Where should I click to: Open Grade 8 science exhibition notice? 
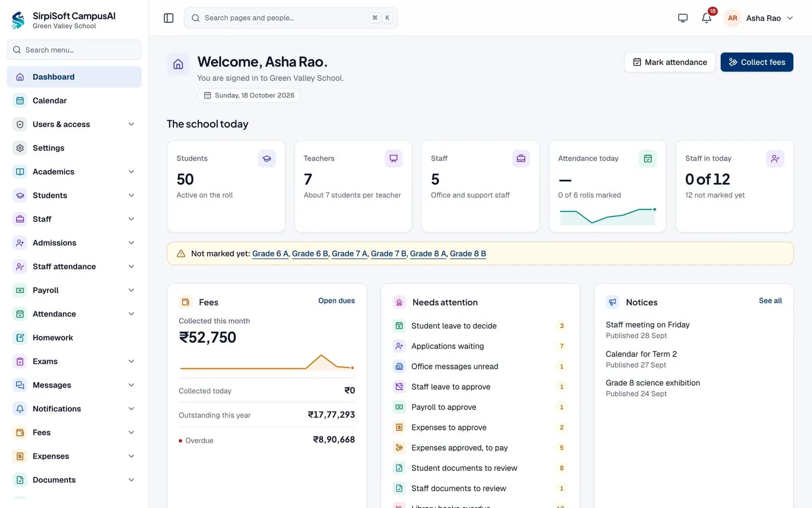pyautogui.click(x=653, y=383)
